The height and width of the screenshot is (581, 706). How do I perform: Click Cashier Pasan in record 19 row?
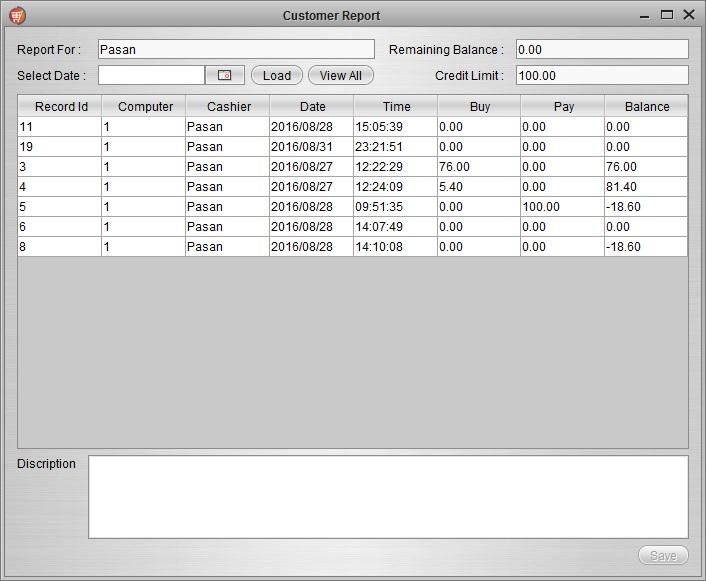(x=227, y=147)
